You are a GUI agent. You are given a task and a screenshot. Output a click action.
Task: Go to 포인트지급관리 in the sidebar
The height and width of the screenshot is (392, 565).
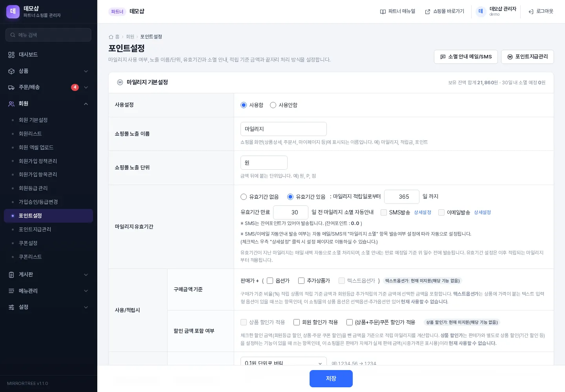(x=48, y=229)
